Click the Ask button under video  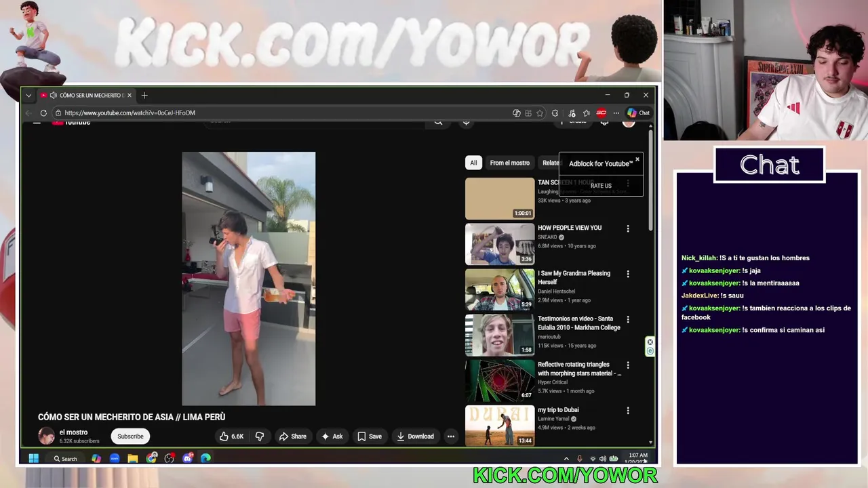332,436
